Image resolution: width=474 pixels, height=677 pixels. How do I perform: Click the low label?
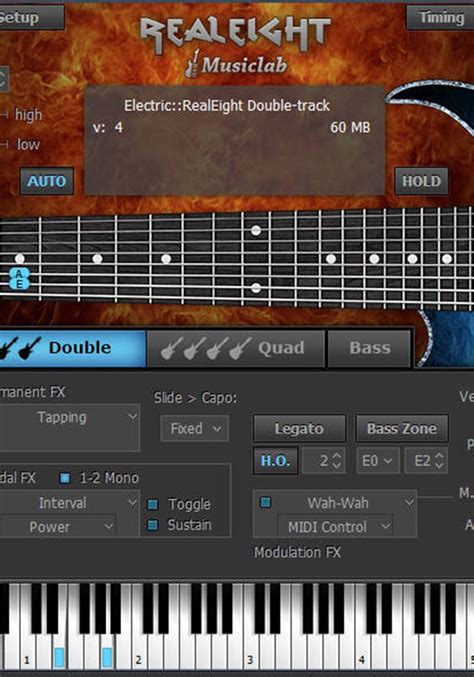(28, 144)
